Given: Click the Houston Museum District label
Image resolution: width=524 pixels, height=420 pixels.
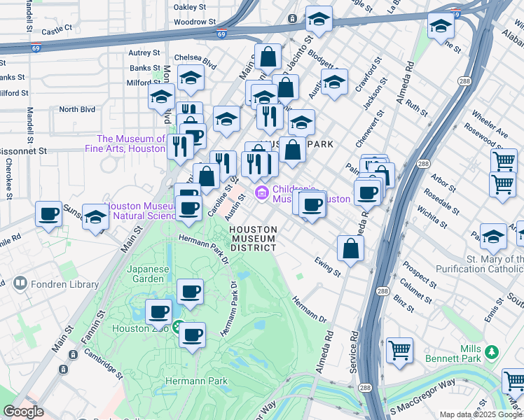Looking at the screenshot, I should [254, 239].
